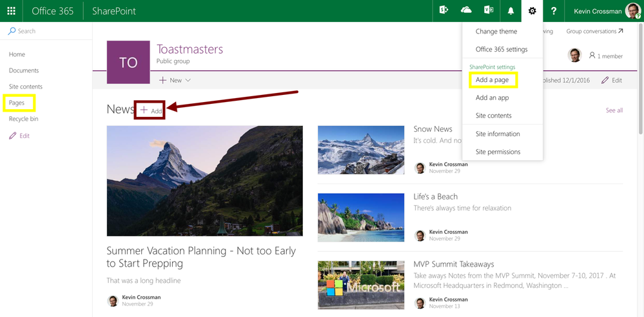Open the Life's a Beach article title
Screen dimensions: 644x317
point(435,196)
